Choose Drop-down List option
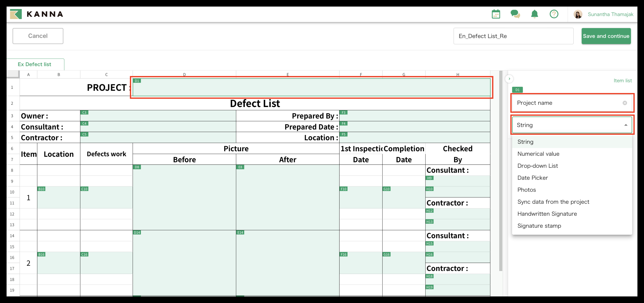 (538, 166)
